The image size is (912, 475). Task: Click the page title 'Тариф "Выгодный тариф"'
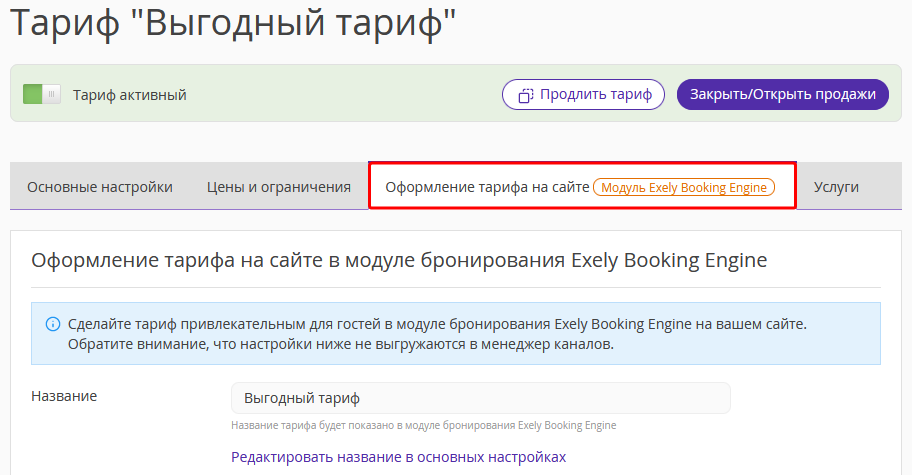point(233,22)
